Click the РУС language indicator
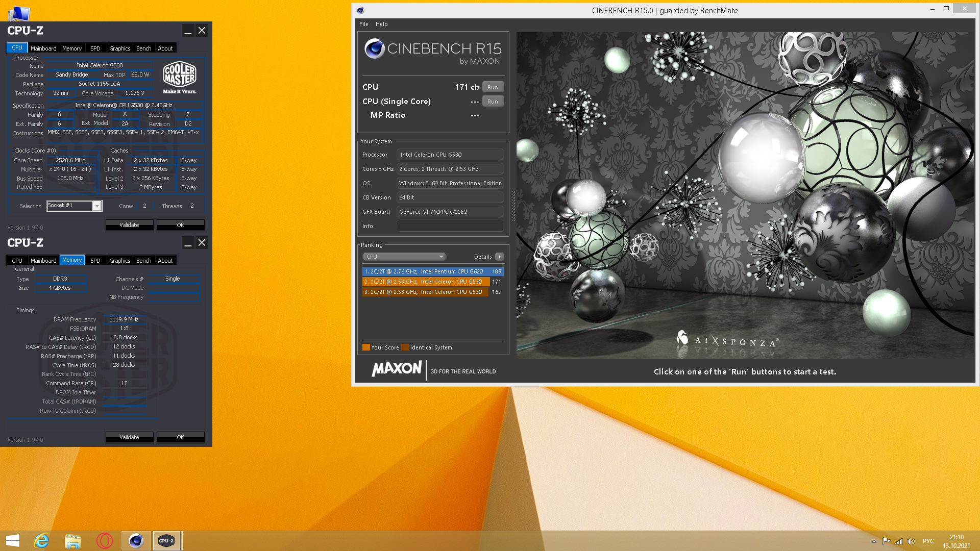 coord(928,541)
